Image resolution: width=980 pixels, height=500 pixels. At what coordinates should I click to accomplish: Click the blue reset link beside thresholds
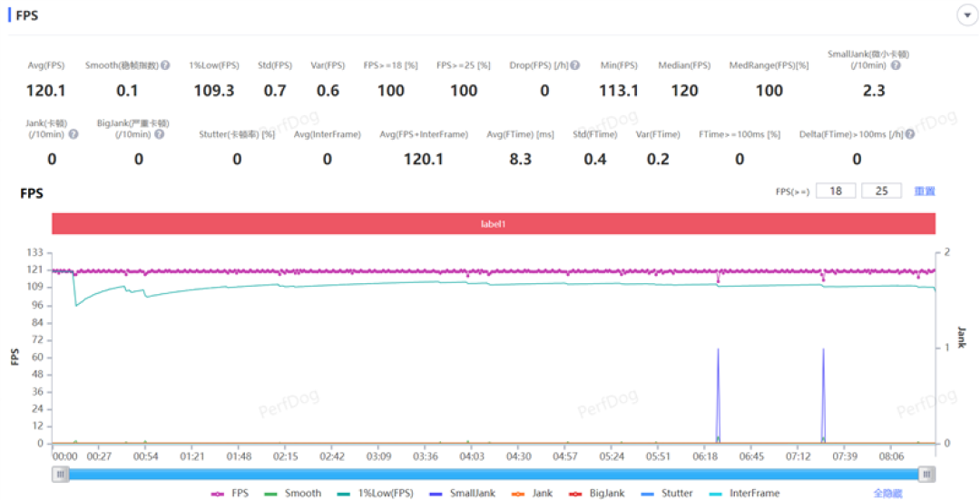pyautogui.click(x=925, y=191)
